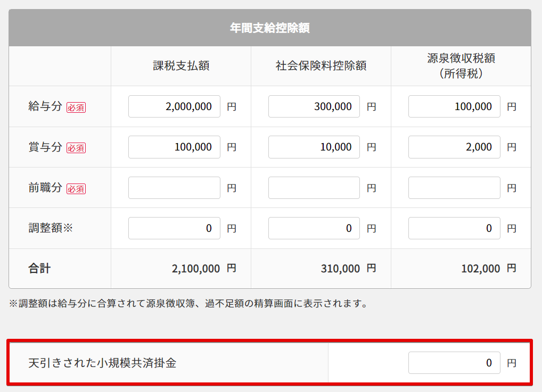Focus the 給与分 源泉徴収税額 input
The width and height of the screenshot is (542, 392).
(x=454, y=106)
